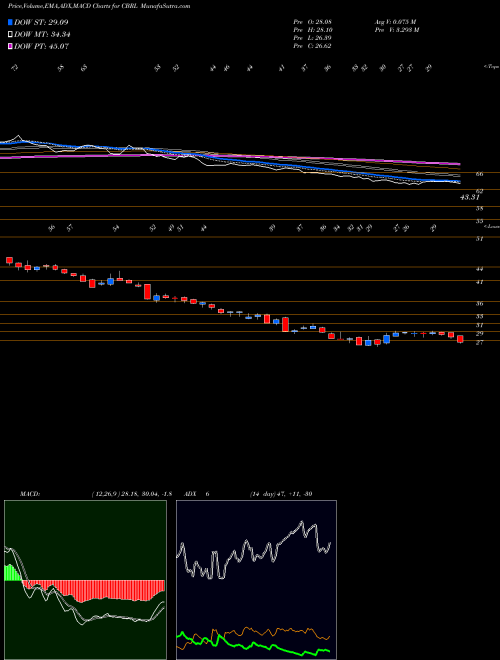Click the DOW ST: 29.09 label
The height and width of the screenshot is (660, 500).
pos(41,22)
